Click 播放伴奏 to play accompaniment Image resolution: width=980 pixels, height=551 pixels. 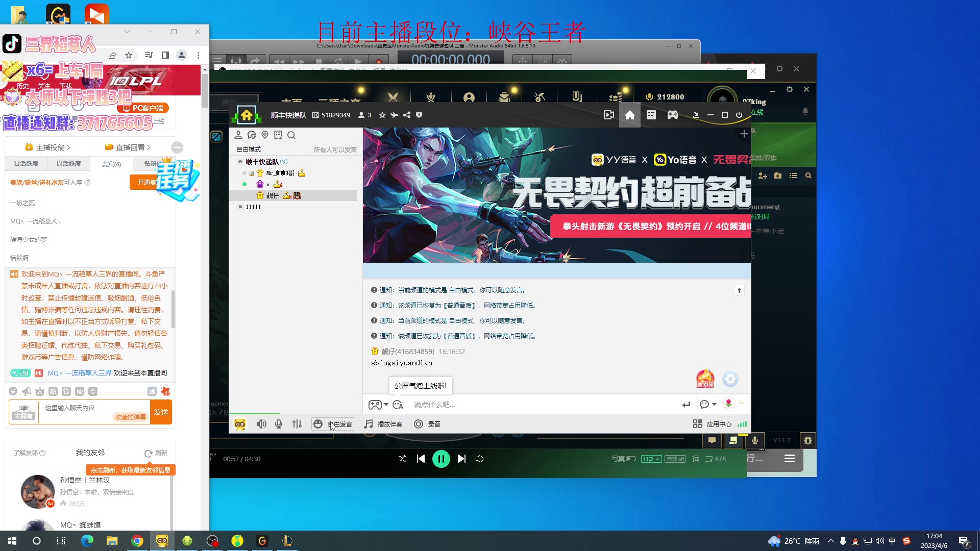tap(383, 424)
